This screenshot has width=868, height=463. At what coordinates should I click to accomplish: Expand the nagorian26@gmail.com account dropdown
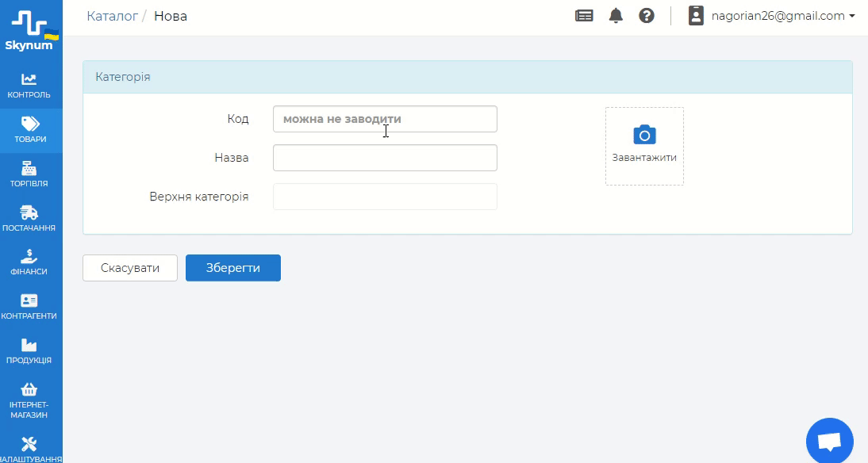click(783, 16)
